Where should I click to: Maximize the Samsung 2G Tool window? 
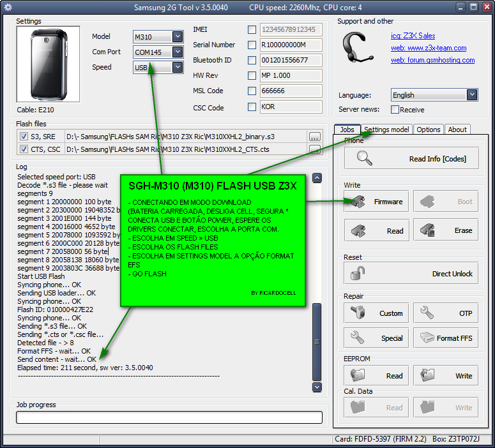click(474, 7)
